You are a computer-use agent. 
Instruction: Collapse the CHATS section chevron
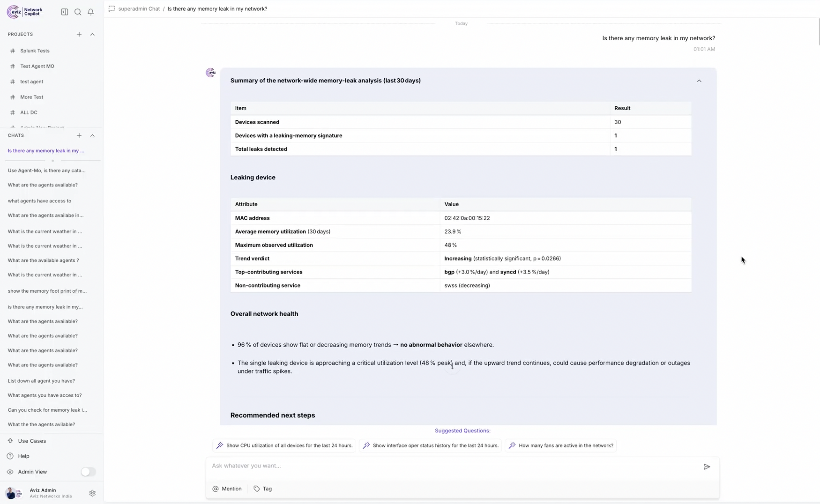tap(92, 135)
